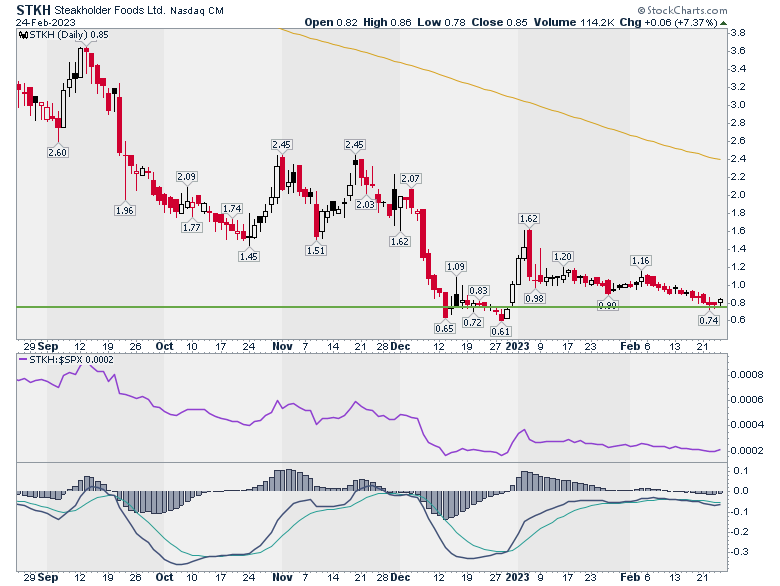Click the Chg +0.06 (+7.37%) value
This screenshot has height=586, width=780.
(x=668, y=22)
